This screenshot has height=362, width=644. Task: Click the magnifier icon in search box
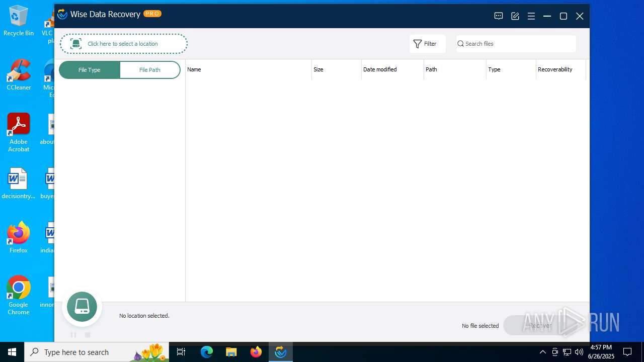(460, 44)
